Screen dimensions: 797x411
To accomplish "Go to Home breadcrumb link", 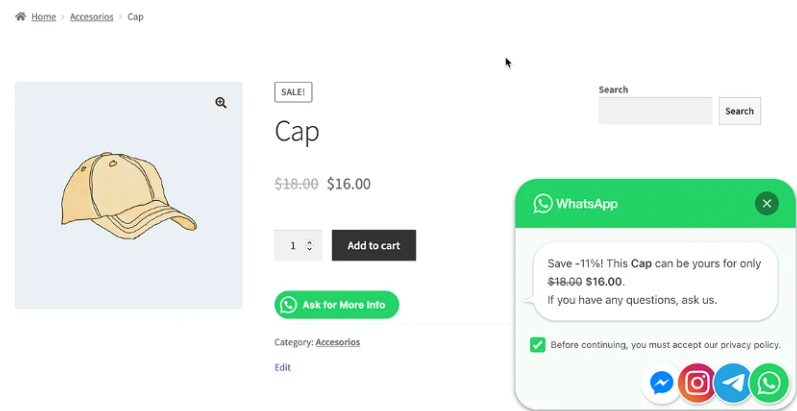I will pyautogui.click(x=43, y=17).
